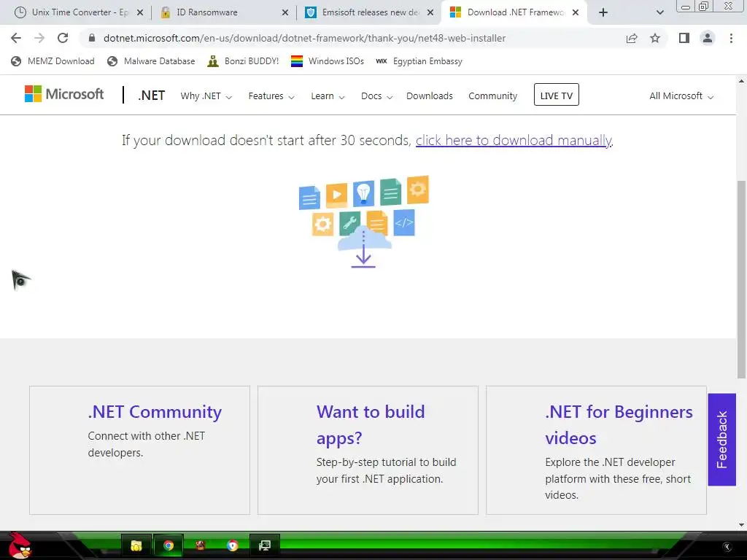Share this page using share icon

click(x=632, y=38)
